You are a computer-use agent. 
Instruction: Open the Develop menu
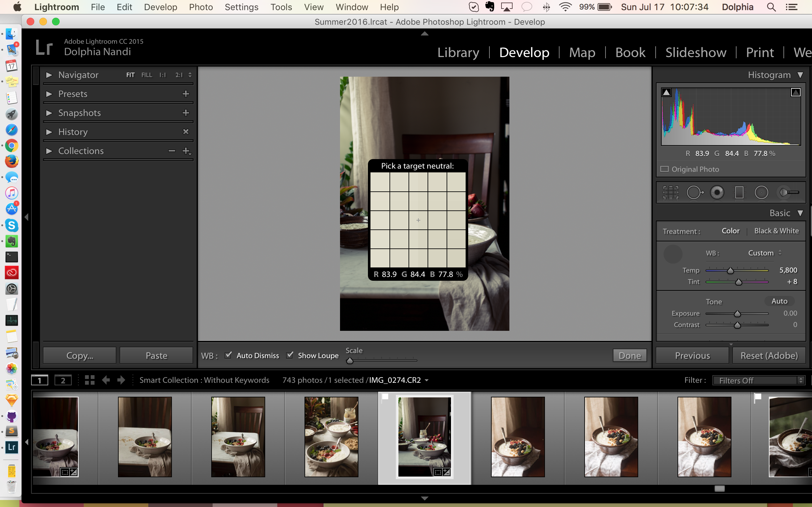pos(161,7)
